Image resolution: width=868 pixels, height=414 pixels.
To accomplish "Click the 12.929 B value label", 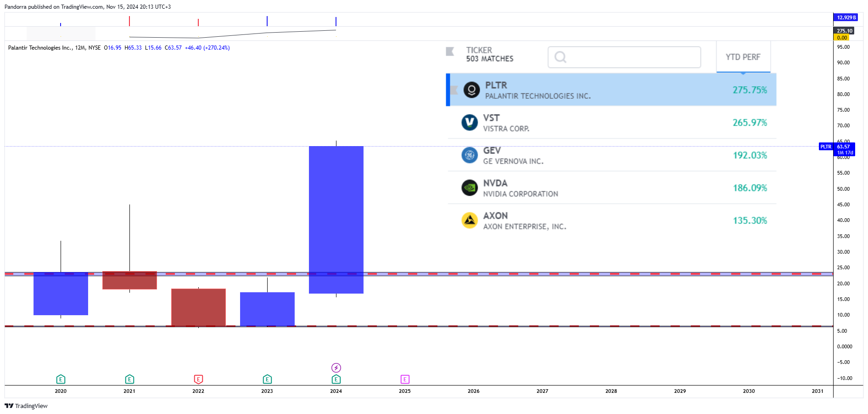I will point(846,17).
